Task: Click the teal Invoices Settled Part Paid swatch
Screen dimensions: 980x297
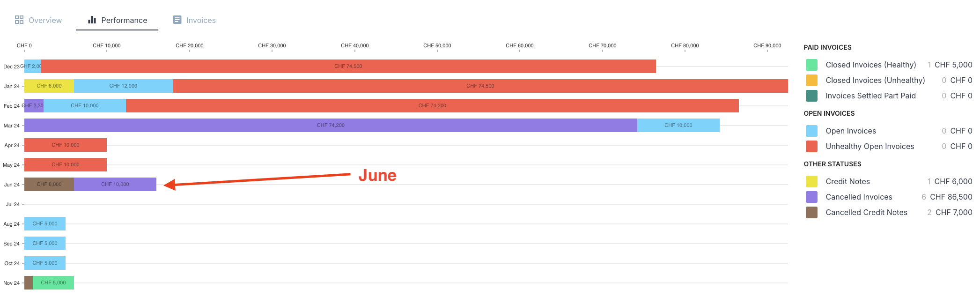Action: tap(811, 96)
